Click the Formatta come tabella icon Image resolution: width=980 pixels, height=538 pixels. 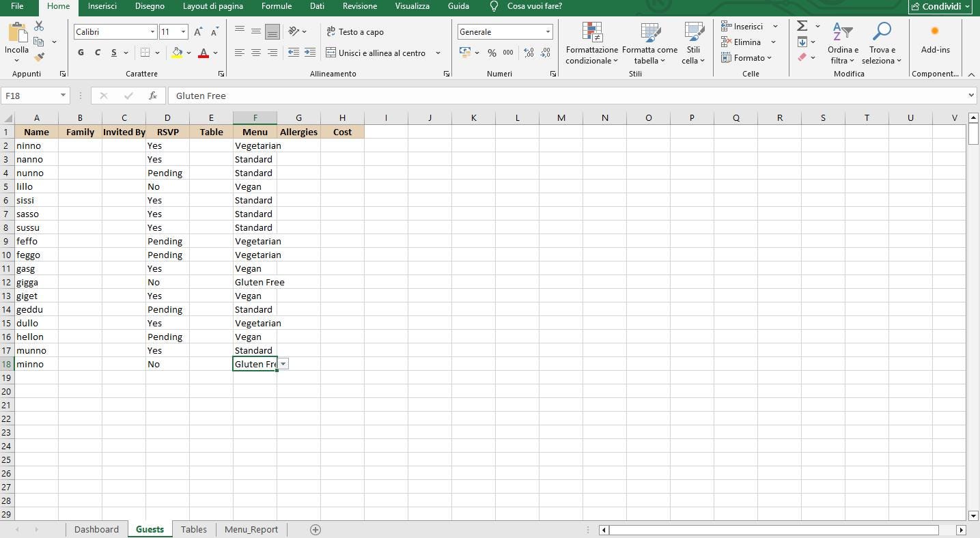649,44
